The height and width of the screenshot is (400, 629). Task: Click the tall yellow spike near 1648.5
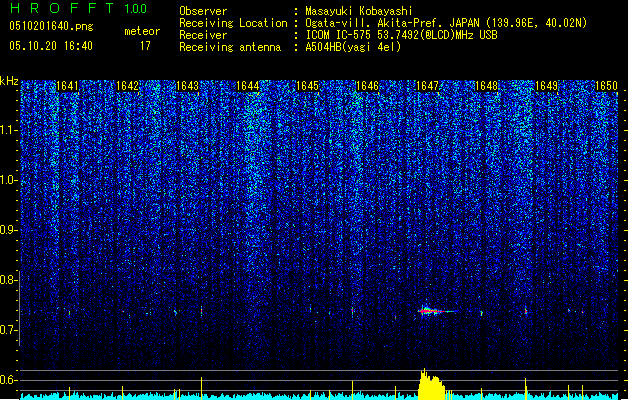[526, 388]
